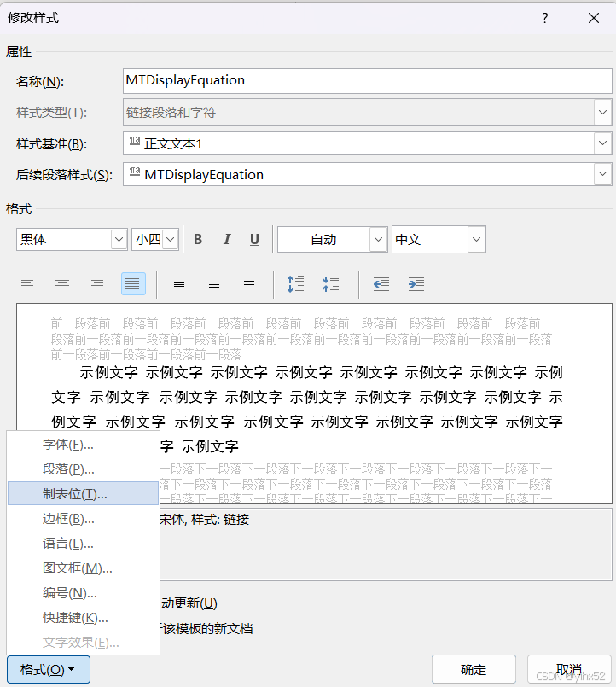This screenshot has width=616, height=687.
Task: Open the 中文 script dropdown
Action: (476, 239)
